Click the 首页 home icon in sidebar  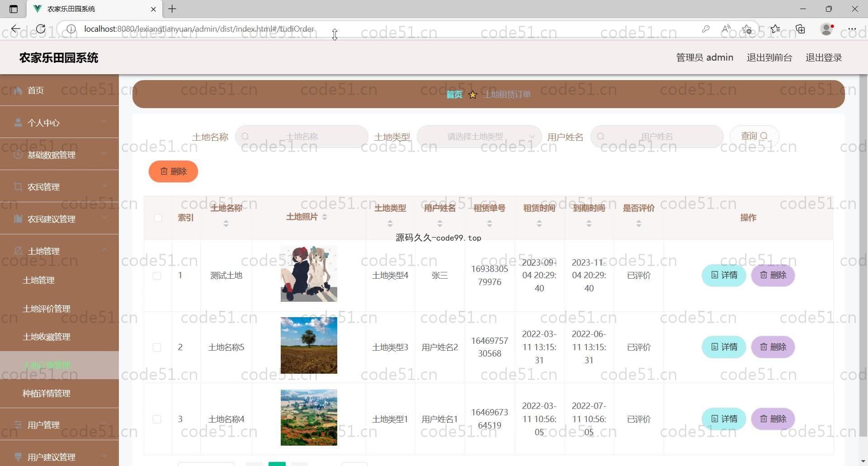[18, 90]
